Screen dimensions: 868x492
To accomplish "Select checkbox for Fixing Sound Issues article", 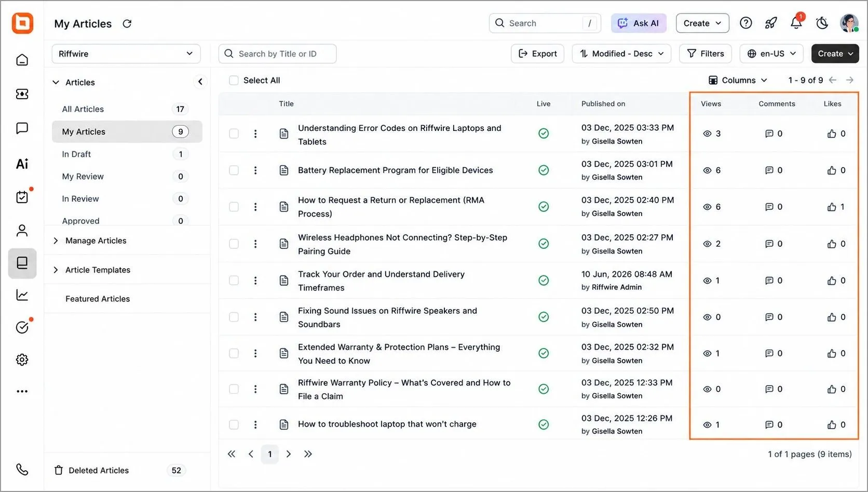I will (234, 317).
